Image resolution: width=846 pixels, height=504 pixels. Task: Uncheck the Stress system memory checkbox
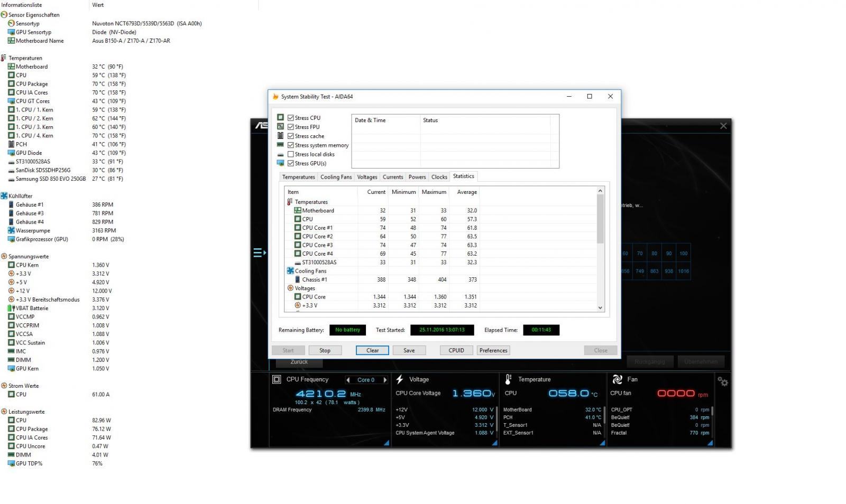(x=291, y=145)
